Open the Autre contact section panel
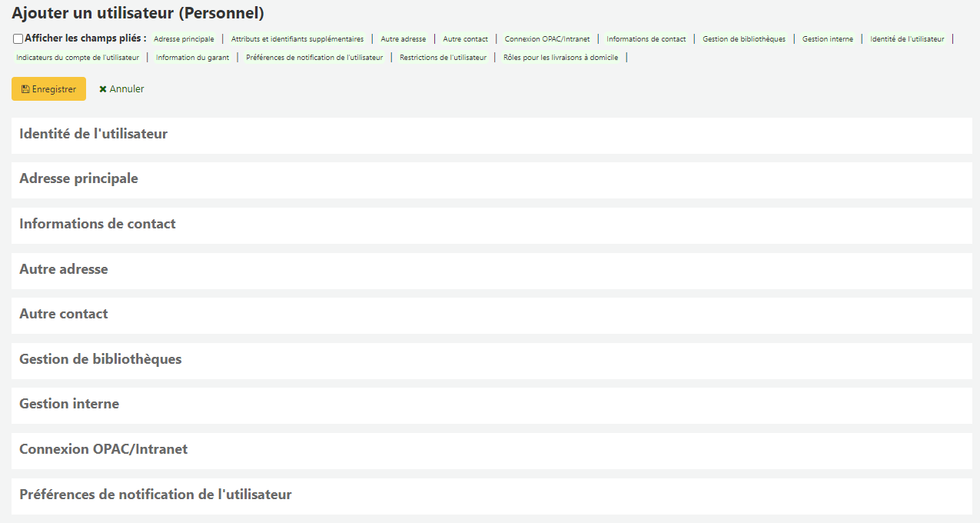 tap(64, 314)
